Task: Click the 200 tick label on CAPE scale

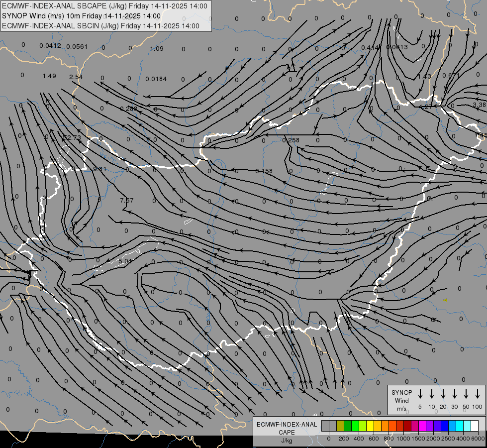Action: pyautogui.click(x=344, y=439)
